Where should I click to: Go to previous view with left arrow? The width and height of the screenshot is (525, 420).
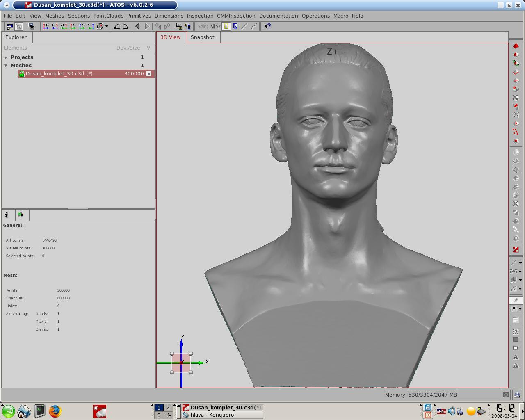pyautogui.click(x=137, y=26)
